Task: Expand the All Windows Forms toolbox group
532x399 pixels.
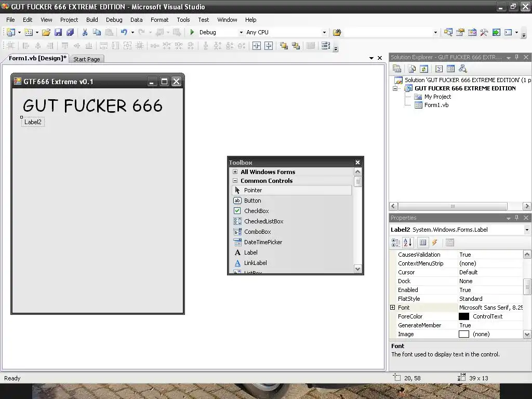Action: click(x=235, y=171)
